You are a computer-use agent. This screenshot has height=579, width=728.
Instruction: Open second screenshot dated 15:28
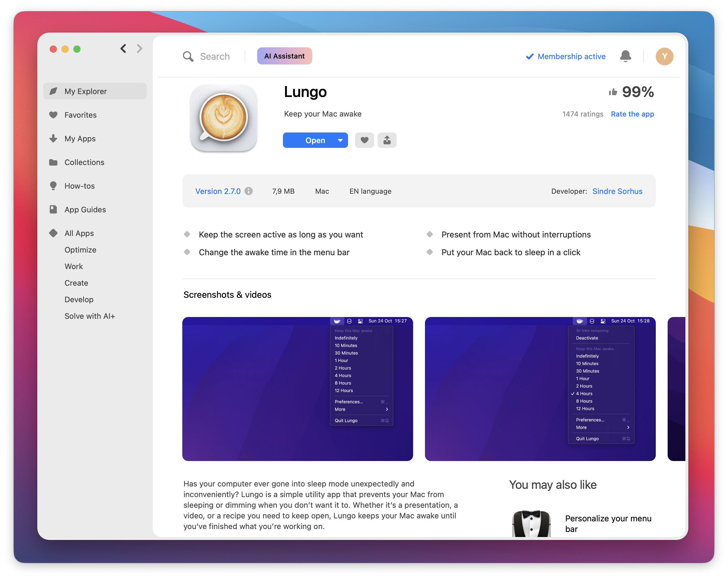(x=540, y=389)
